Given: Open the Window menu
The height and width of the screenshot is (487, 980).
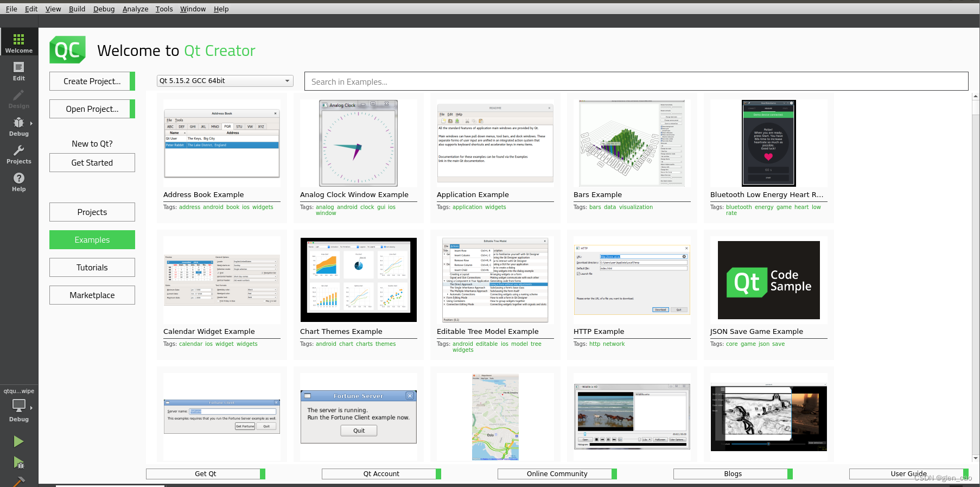Looking at the screenshot, I should point(193,9).
